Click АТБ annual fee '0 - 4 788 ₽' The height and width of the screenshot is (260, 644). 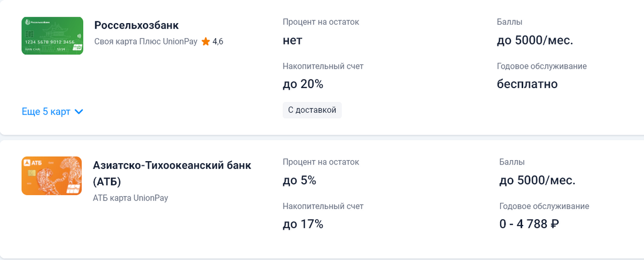[529, 224]
